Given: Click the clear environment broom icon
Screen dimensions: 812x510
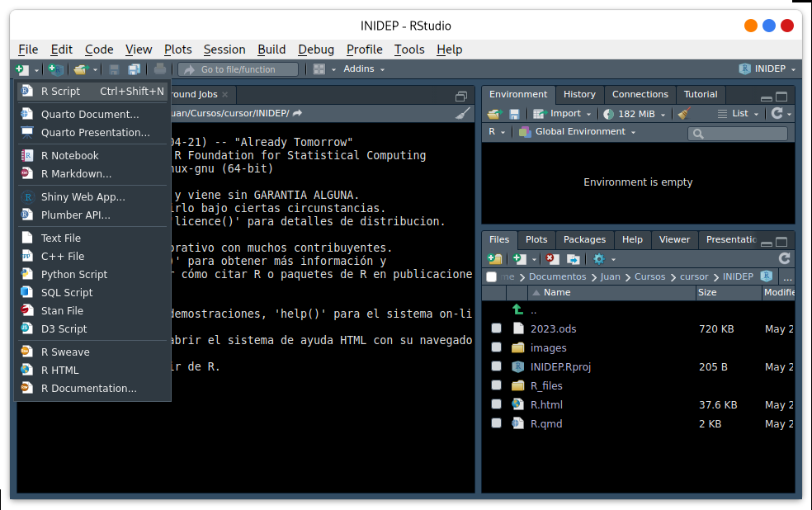Looking at the screenshot, I should (683, 113).
